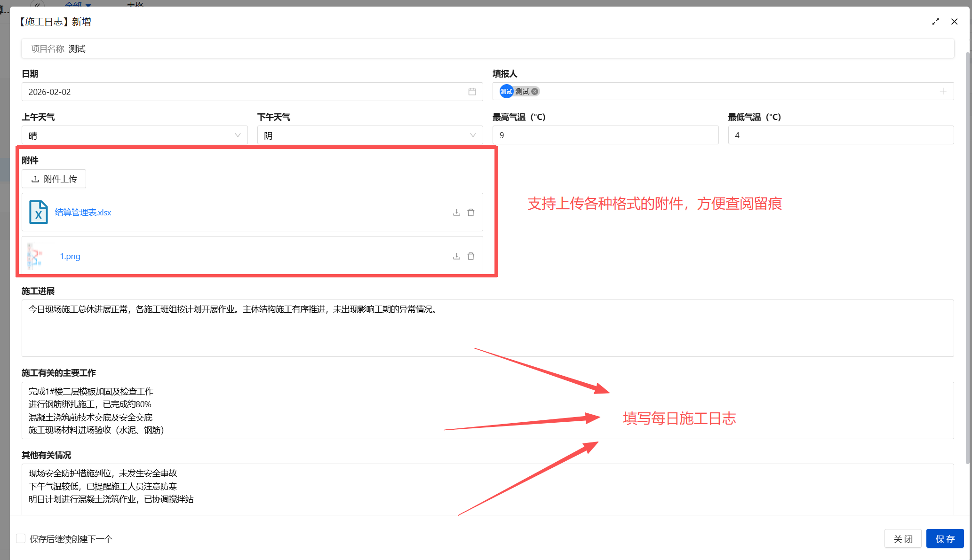
Task: Remove 测试 tag from 填报人
Action: tap(535, 92)
